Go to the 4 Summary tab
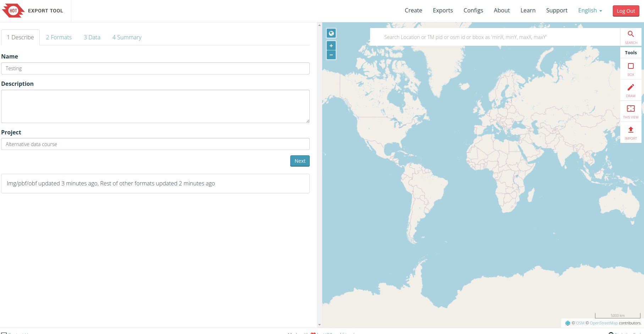The image size is (644, 334). tap(127, 37)
